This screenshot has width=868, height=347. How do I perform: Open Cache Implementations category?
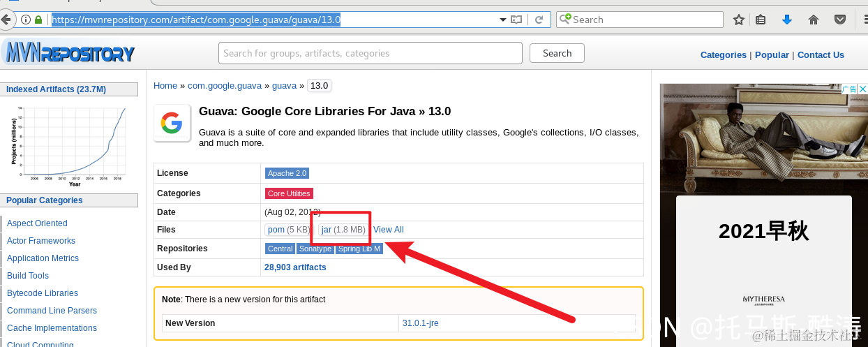click(x=52, y=328)
